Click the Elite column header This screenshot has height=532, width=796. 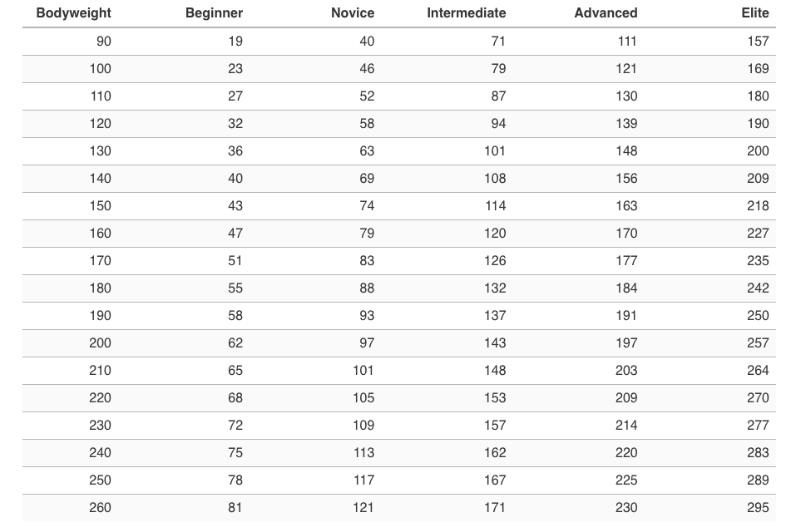click(x=755, y=13)
